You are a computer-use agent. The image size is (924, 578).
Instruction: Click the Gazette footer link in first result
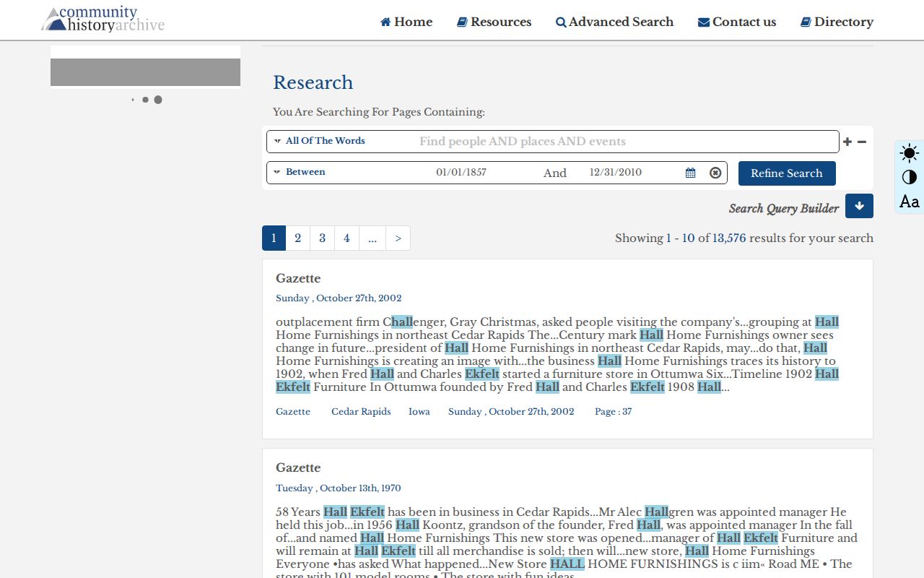tap(293, 412)
